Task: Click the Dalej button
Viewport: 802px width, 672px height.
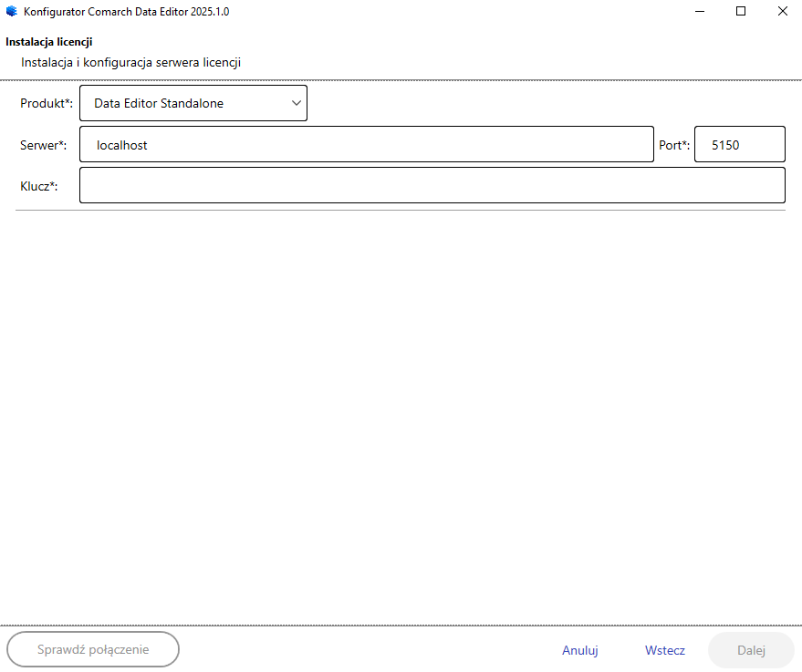Action: (x=751, y=650)
